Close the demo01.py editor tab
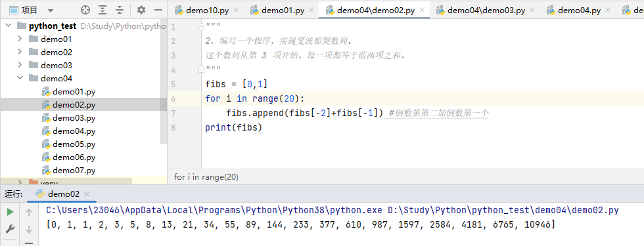The width and height of the screenshot is (644, 246). (311, 10)
